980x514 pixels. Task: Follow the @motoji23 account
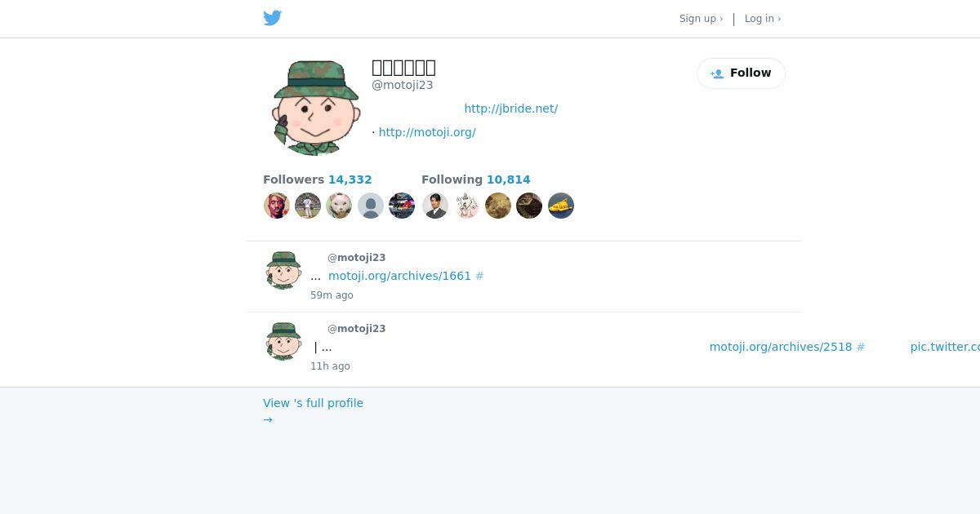click(741, 73)
